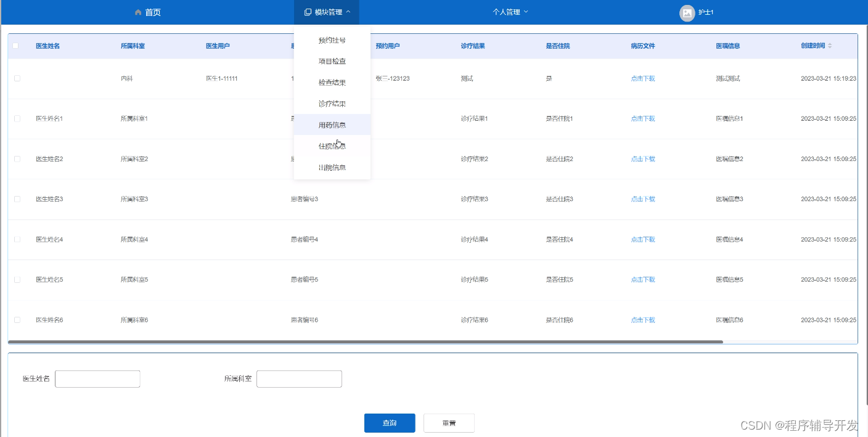Click the 是否住院 column header
This screenshot has width=868, height=437.
[558, 46]
